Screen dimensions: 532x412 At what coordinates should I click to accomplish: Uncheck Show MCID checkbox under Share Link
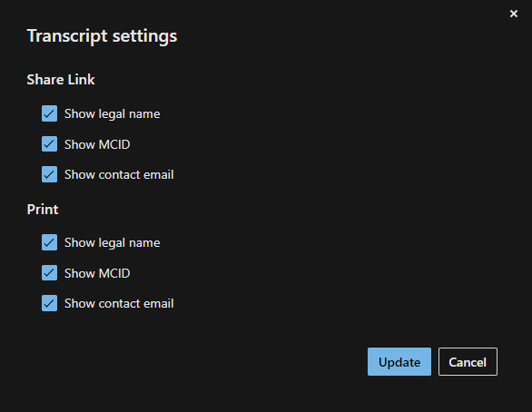49,143
